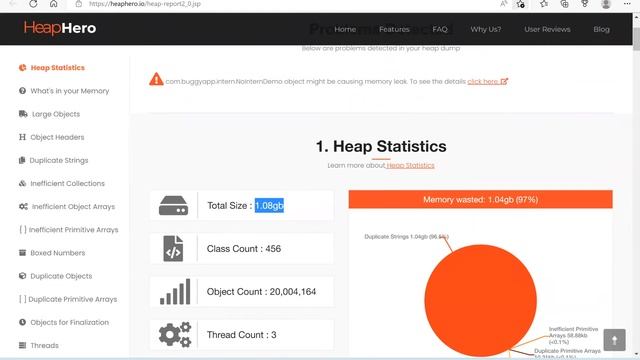Open the Features nav item
Screen dimensions: 640x360
394,29
